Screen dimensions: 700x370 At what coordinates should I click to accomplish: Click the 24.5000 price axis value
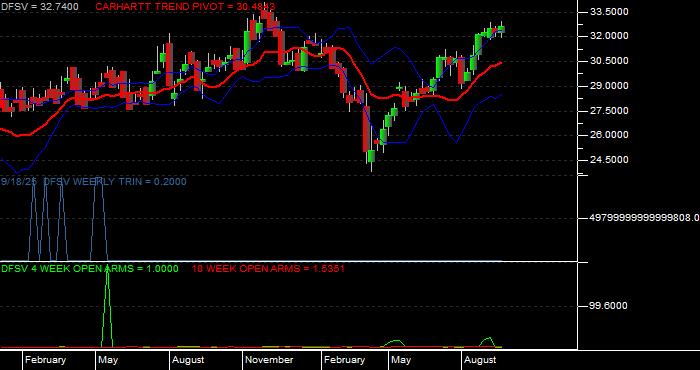click(x=608, y=160)
